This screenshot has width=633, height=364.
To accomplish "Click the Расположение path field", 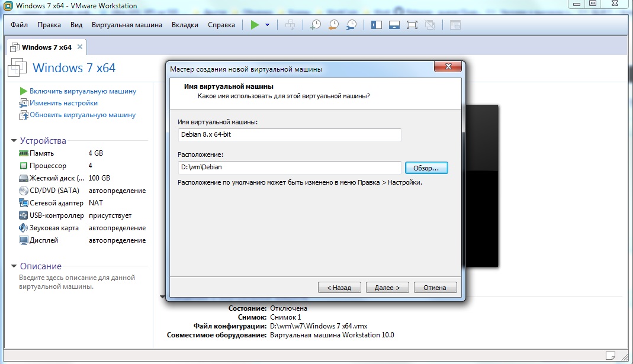I will click(290, 167).
